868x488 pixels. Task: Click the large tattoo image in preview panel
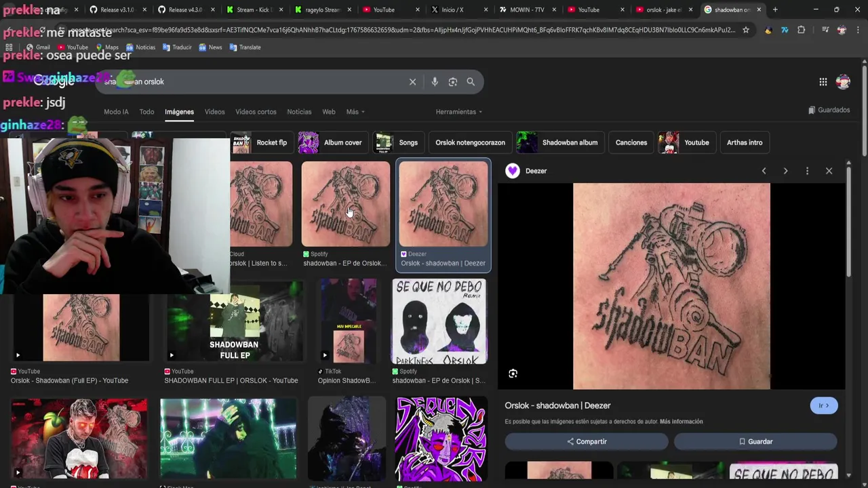[671, 286]
